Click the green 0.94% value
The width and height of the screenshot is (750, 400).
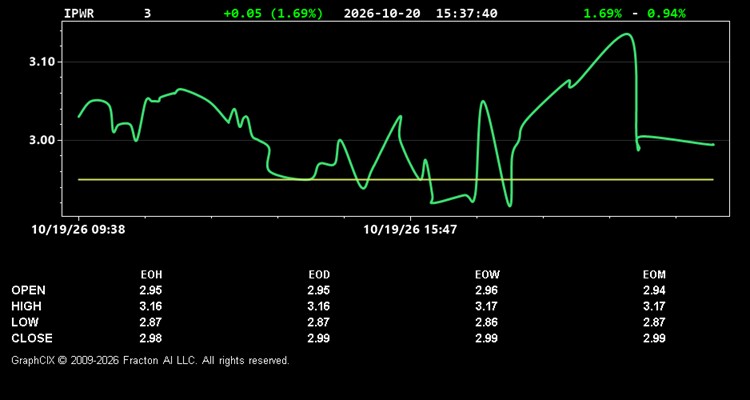coord(666,13)
